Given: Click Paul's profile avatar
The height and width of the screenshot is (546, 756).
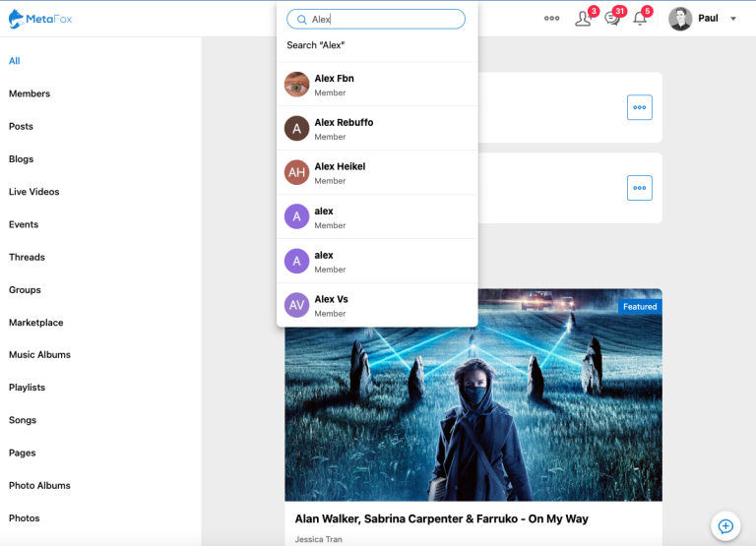Looking at the screenshot, I should [680, 19].
